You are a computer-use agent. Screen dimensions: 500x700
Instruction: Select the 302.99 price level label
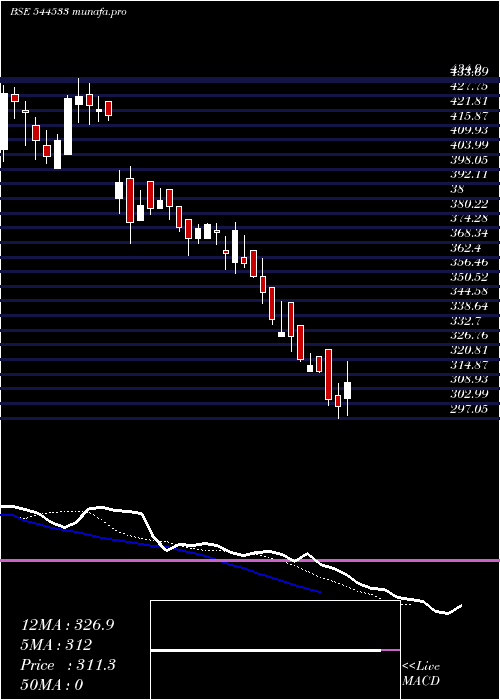pyautogui.click(x=469, y=394)
